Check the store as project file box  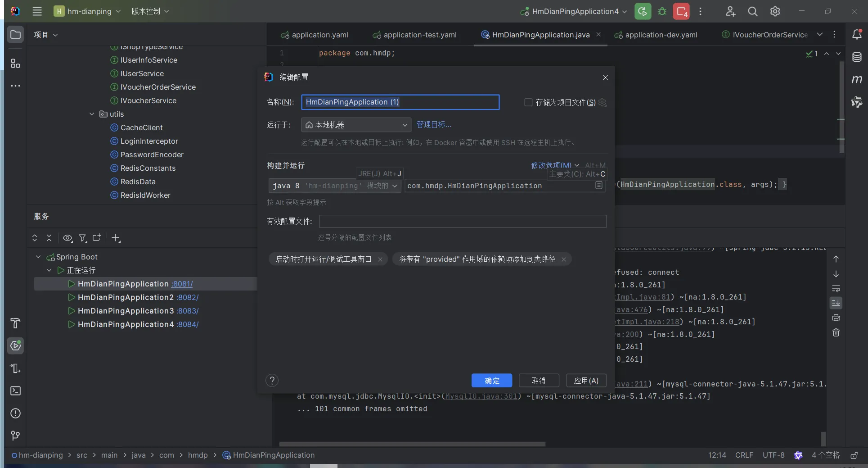(528, 102)
